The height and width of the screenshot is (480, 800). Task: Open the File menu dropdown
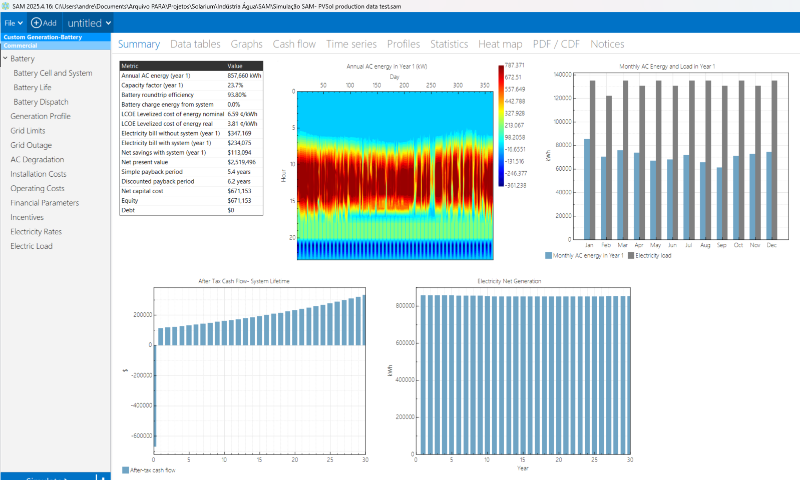coord(13,23)
